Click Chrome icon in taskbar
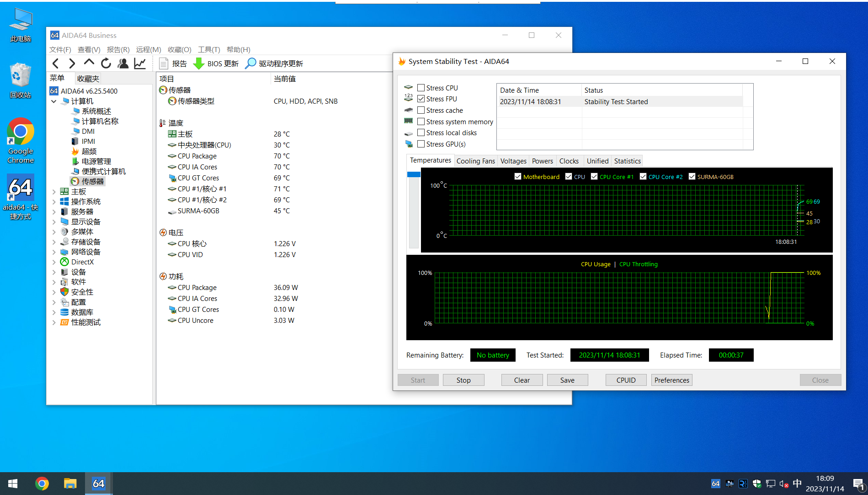The image size is (868, 495). 42,484
